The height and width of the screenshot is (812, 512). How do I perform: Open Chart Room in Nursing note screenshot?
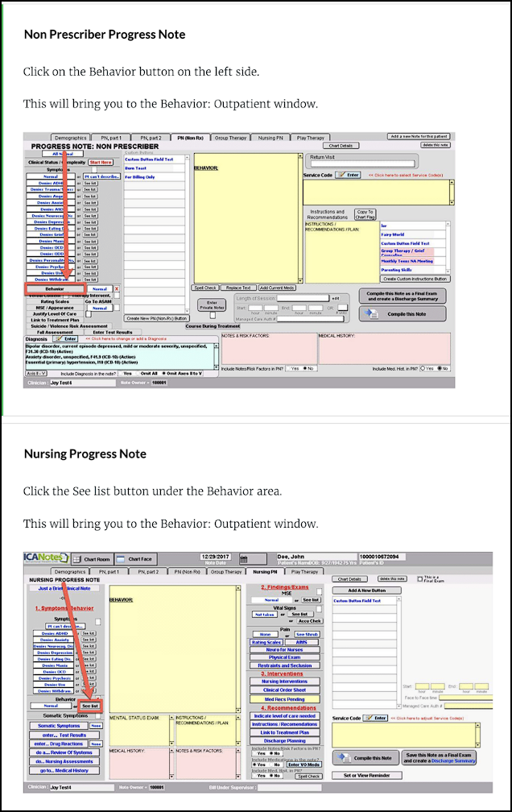[92, 559]
